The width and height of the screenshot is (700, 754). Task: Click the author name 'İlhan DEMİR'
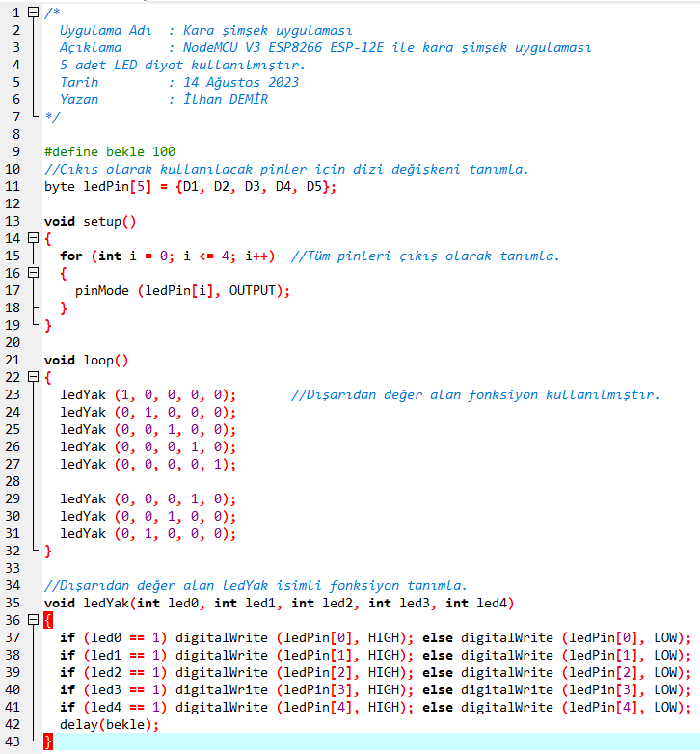[226, 99]
